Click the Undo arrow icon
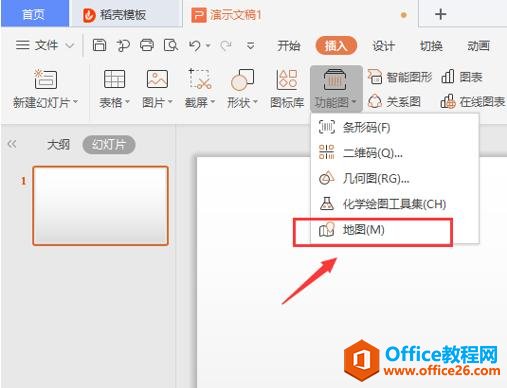This screenshot has height=388, width=507. pos(195,45)
